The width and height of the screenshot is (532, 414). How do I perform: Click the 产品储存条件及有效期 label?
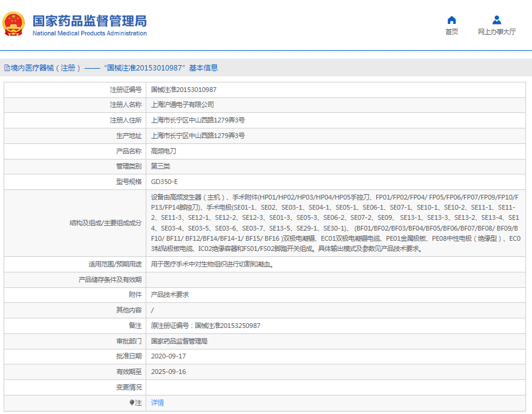coord(110,280)
